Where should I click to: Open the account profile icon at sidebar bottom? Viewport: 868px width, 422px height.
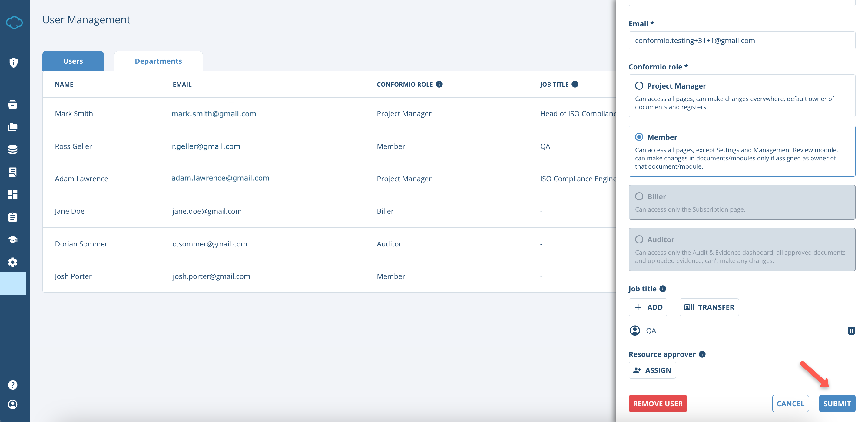[12, 404]
